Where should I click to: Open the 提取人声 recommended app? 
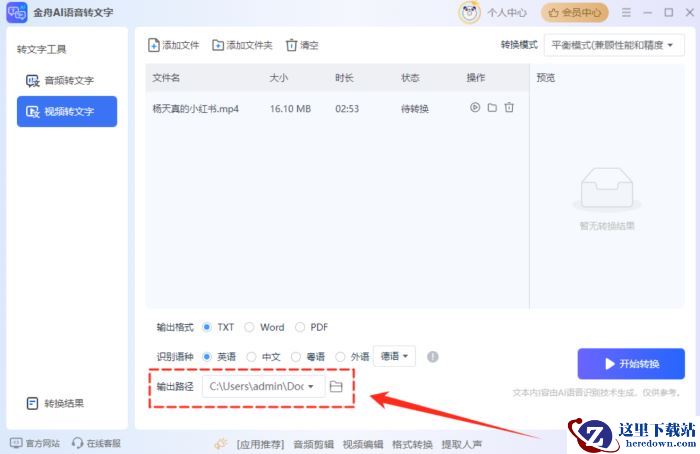(x=462, y=444)
